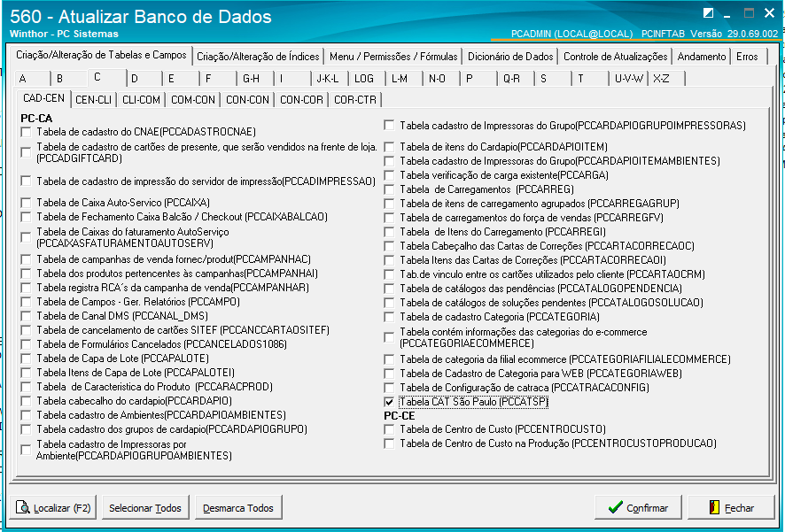Enable the PCCARACPROD checkbox

click(x=26, y=387)
